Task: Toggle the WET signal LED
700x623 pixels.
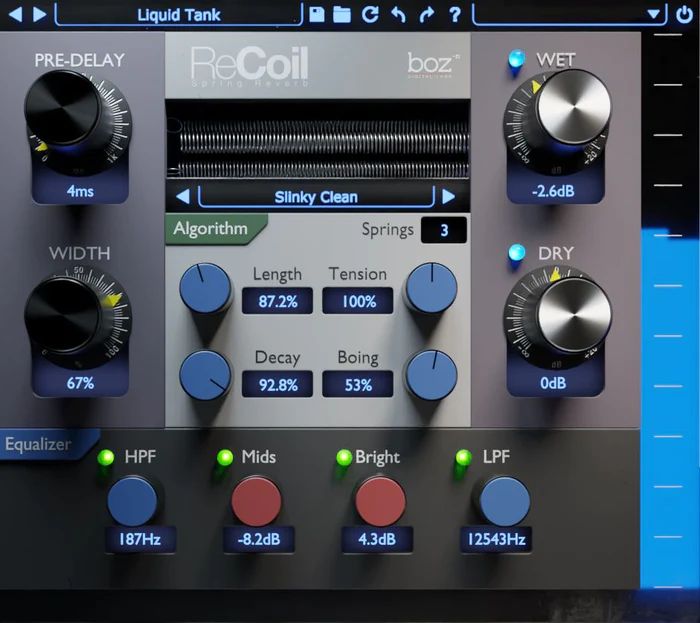Action: click(x=517, y=59)
